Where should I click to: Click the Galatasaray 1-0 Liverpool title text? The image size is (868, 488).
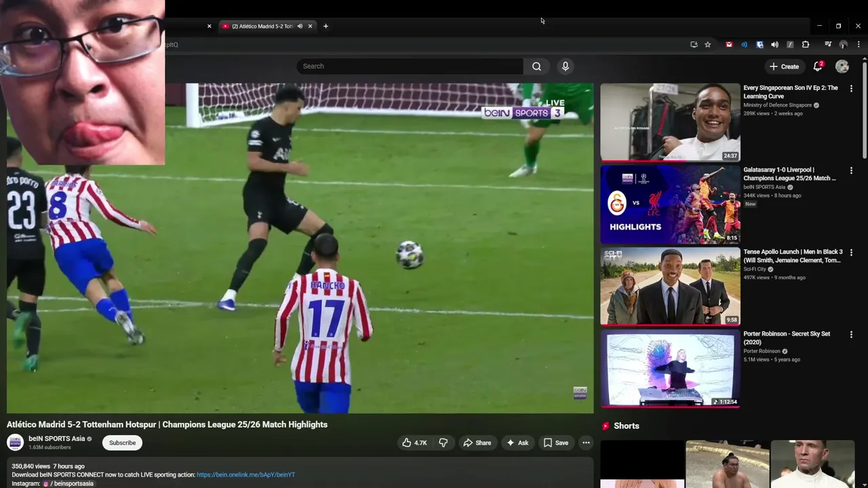coord(790,174)
